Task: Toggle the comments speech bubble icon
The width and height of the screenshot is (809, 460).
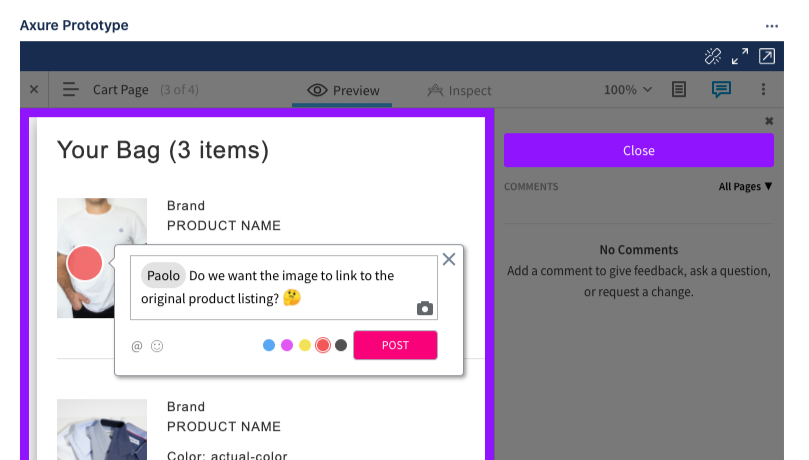Action: [720, 90]
